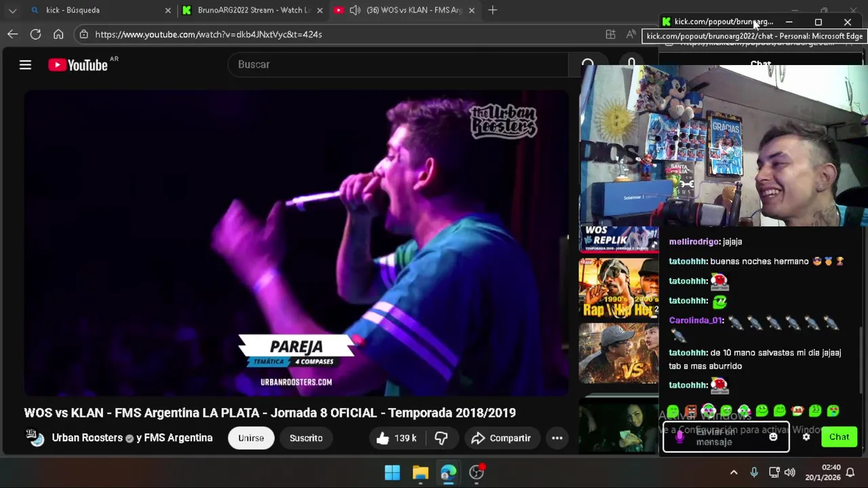Open volume control in system tray
The width and height of the screenshot is (868, 488).
(790, 472)
